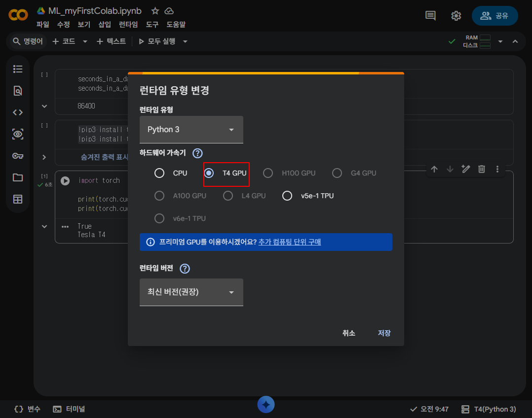
Task: Open the runtime version dropdown
Action: coord(191,292)
